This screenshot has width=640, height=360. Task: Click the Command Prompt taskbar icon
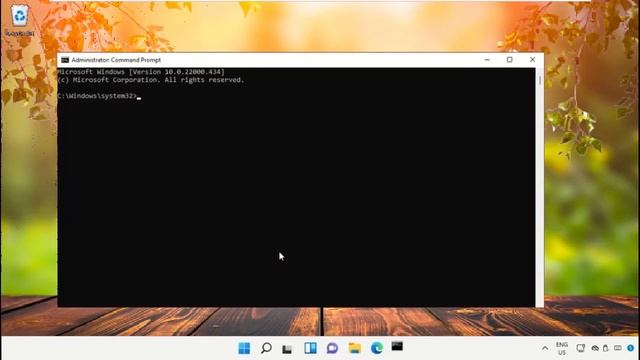point(397,347)
